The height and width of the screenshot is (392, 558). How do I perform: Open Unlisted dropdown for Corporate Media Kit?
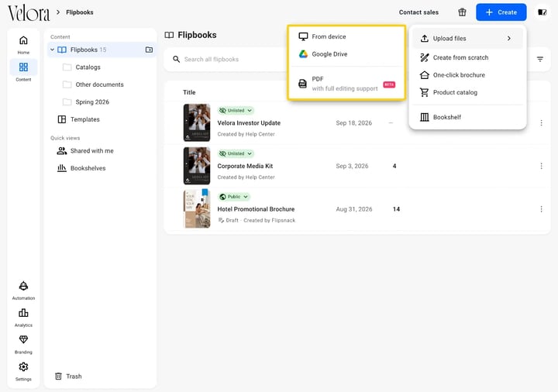236,153
